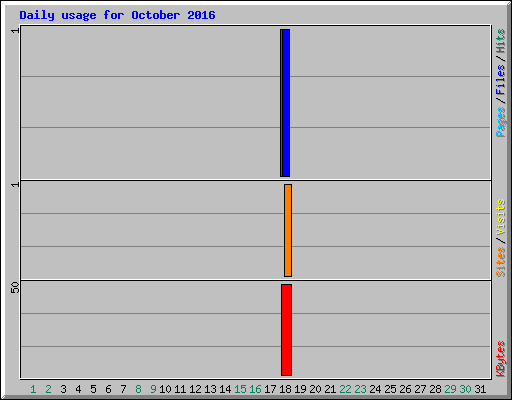Viewport: 512px width, 400px height.
Task: Click day label 20 on the x-axis
Action: click(315, 389)
